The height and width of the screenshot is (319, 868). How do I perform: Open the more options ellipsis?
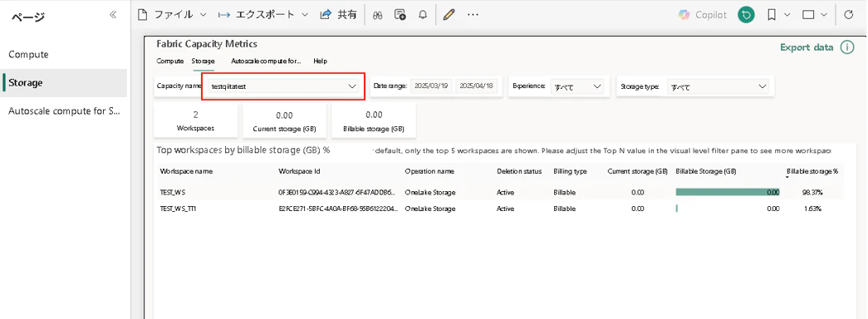coord(472,15)
